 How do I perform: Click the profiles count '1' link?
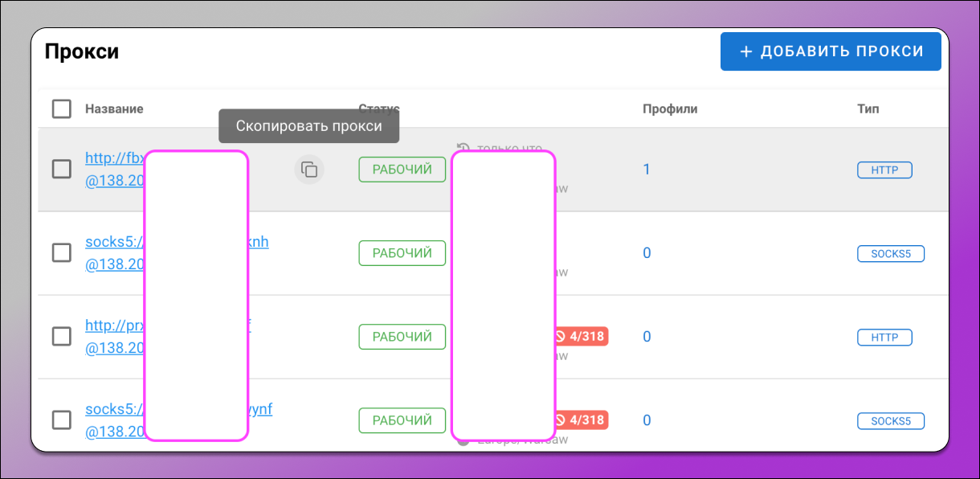click(647, 169)
